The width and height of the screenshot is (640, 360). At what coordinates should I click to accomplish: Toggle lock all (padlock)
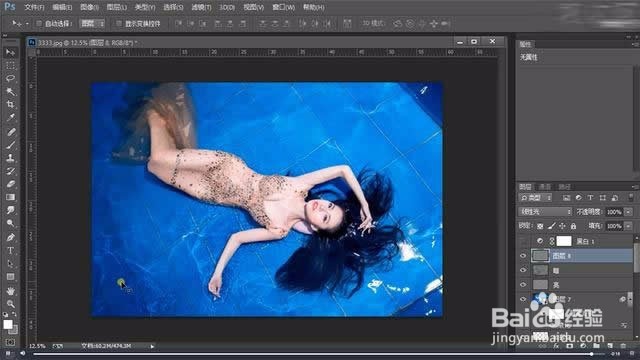573,226
